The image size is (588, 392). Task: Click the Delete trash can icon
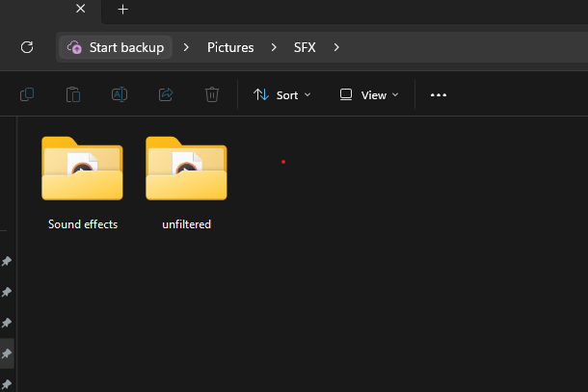(x=212, y=94)
